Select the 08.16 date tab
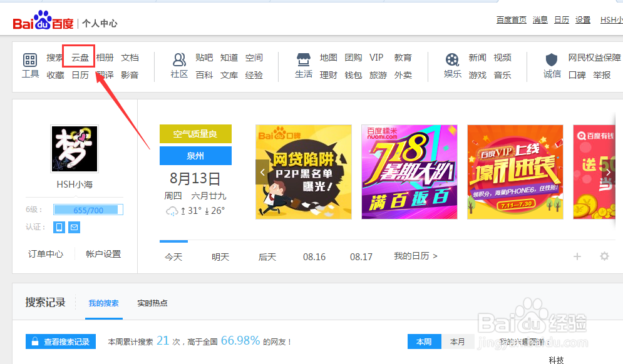This screenshot has width=623, height=364. coord(314,257)
